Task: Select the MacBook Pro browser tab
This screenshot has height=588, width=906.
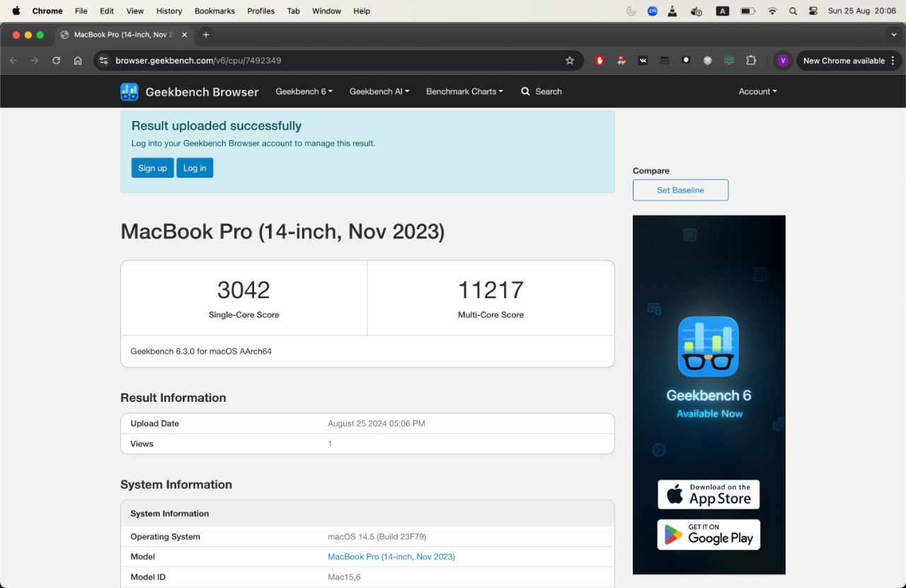Action: click(120, 34)
